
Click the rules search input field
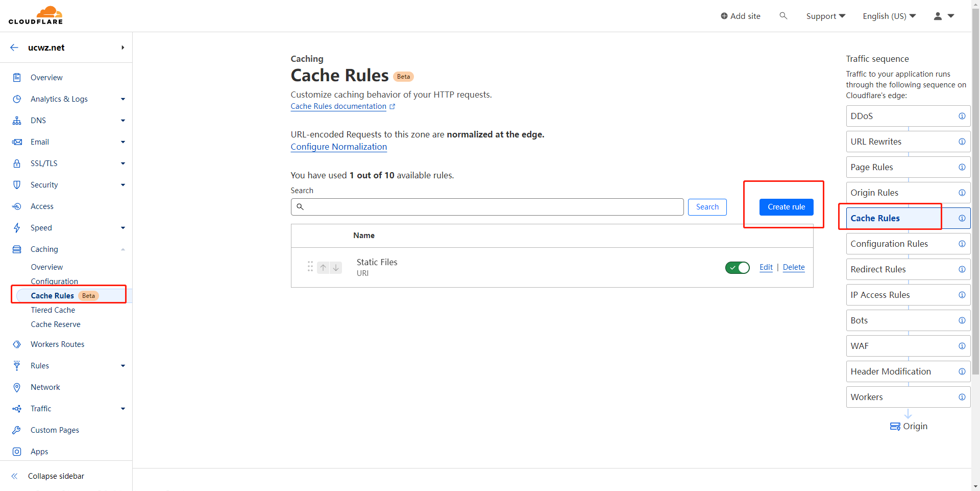coord(487,207)
